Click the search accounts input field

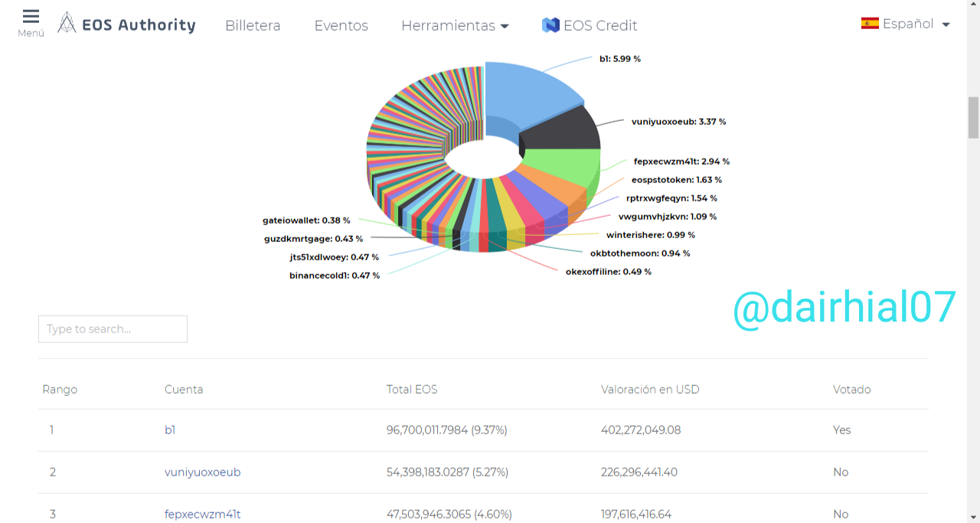[x=113, y=329]
